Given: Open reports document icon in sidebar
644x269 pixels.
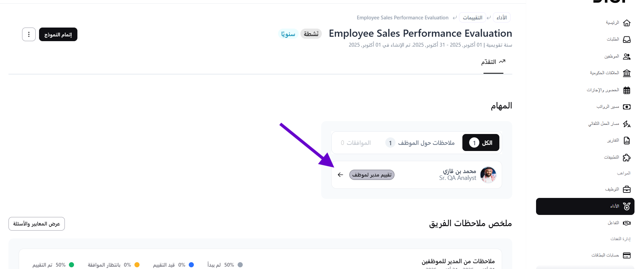Looking at the screenshot, I should (627, 140).
